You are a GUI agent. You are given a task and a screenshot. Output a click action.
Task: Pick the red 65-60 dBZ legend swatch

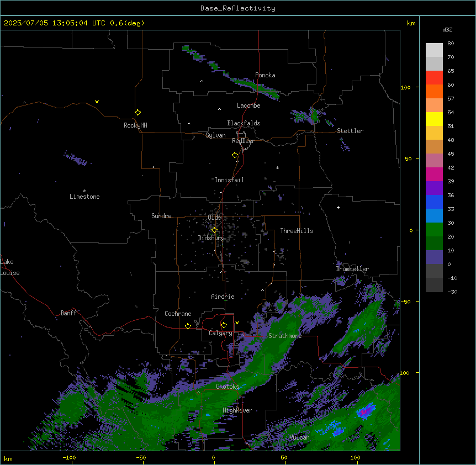click(x=434, y=78)
